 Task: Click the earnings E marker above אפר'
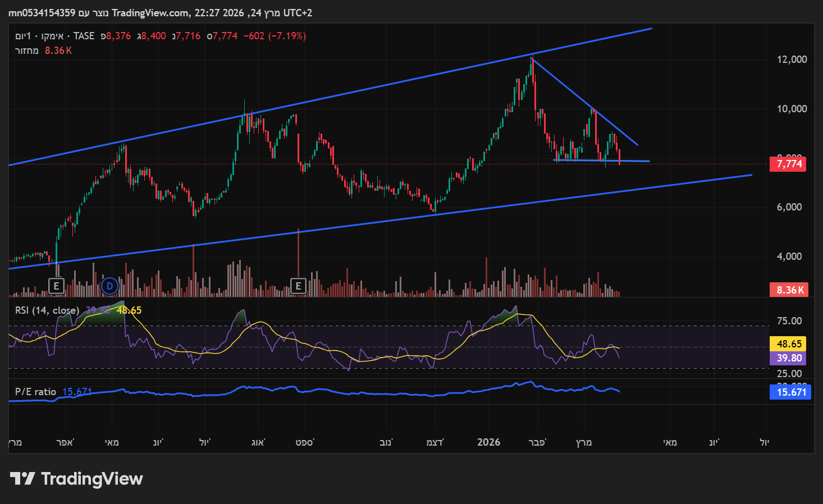click(56, 286)
